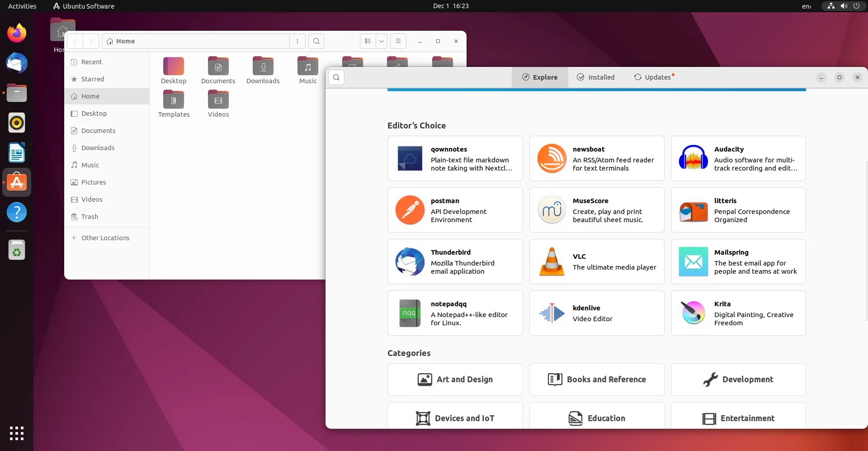Select Videos in Files sidebar

107,199
